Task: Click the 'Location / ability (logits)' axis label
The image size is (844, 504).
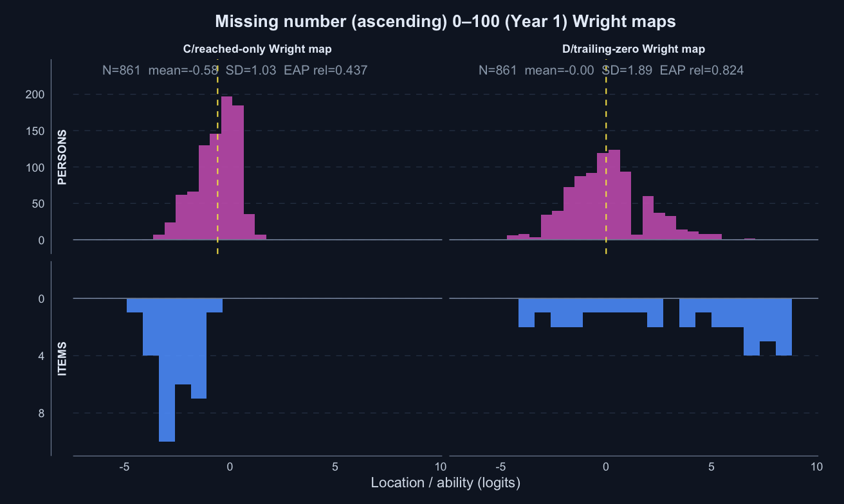Action: 445,483
